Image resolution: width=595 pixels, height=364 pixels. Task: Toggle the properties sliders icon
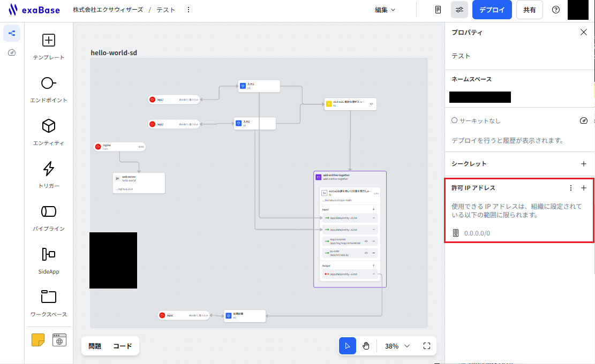[459, 10]
